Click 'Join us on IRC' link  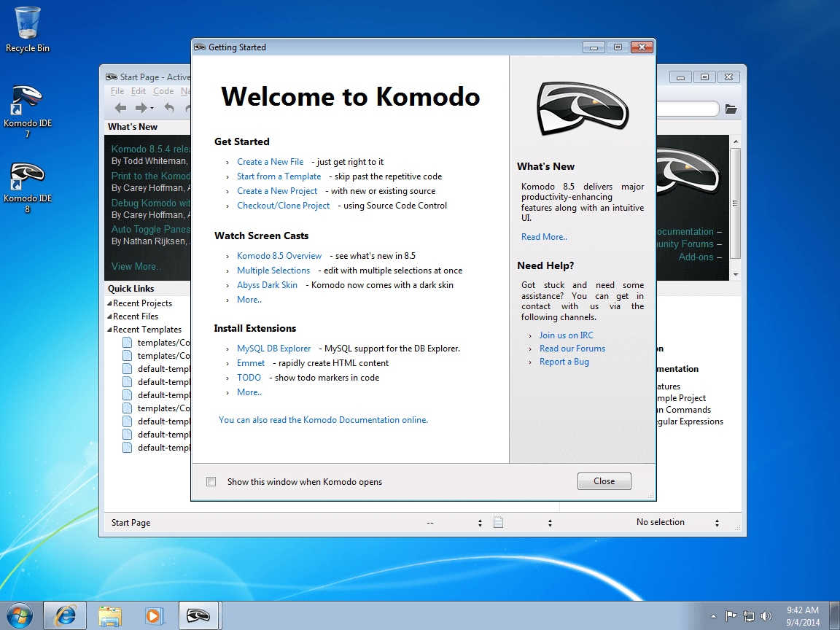[567, 335]
